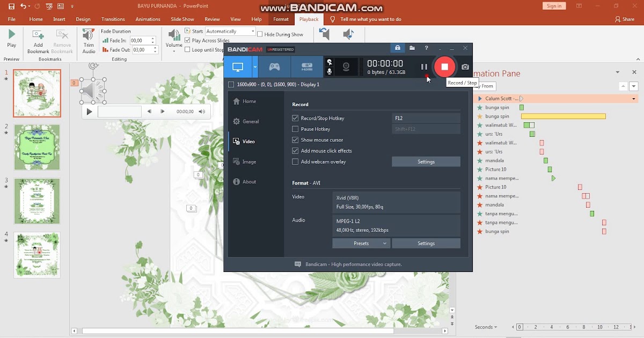Enable Loop until Stopped checkbox
The image size is (644, 338).
(187, 49)
